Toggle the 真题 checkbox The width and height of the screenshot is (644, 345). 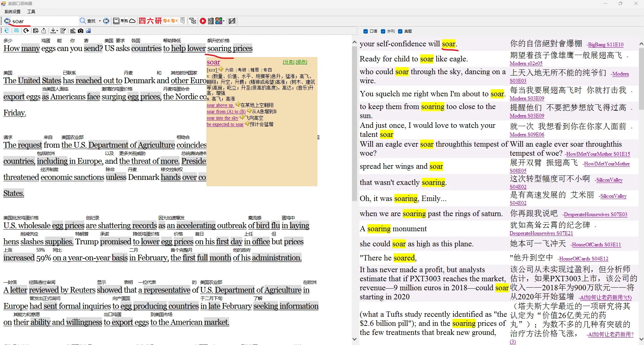click(x=400, y=31)
